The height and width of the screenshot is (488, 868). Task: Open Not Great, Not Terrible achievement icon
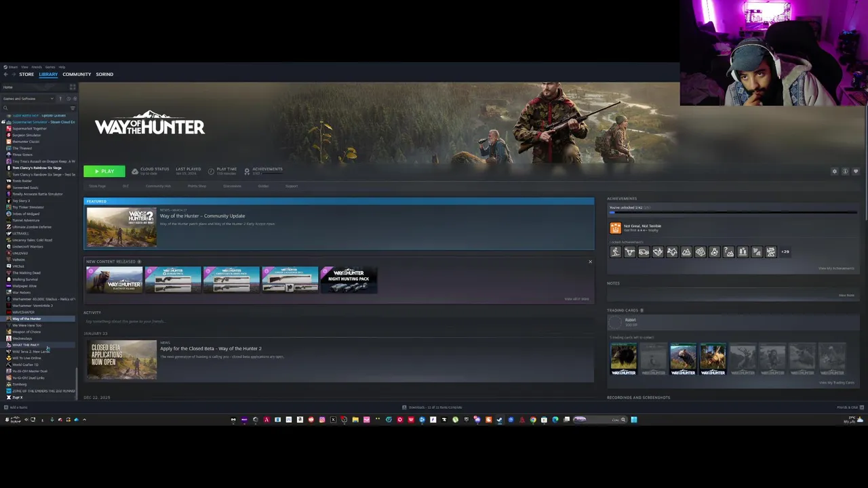615,228
